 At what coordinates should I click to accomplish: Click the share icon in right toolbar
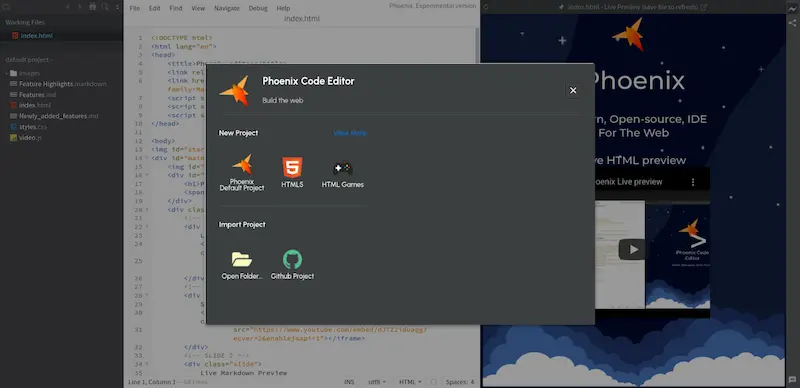click(792, 23)
